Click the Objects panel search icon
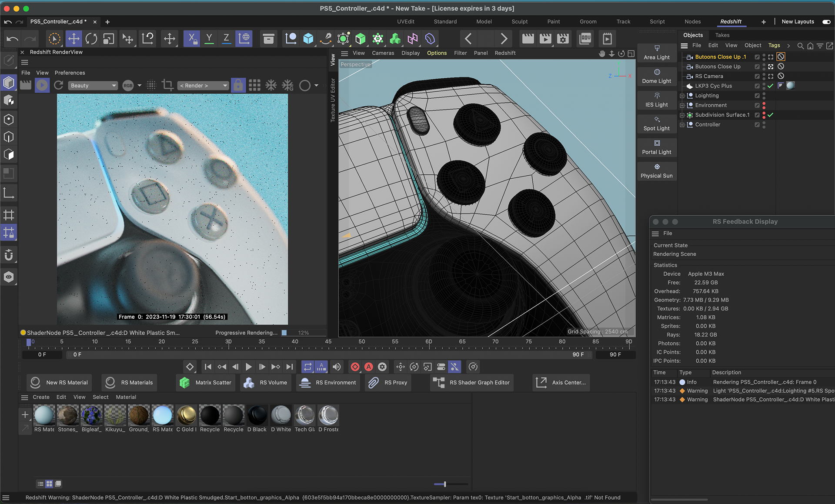 (800, 46)
